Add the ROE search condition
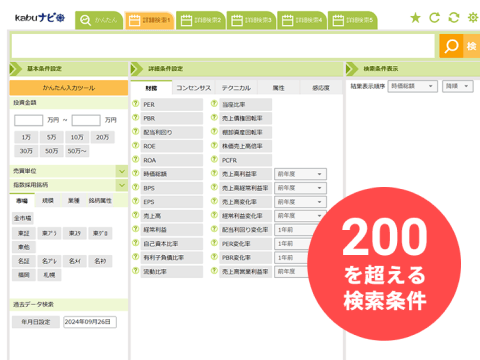This screenshot has width=480, height=360. (172, 146)
